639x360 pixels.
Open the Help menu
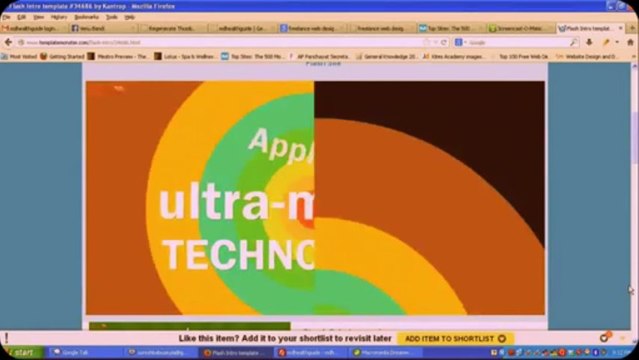coord(130,17)
